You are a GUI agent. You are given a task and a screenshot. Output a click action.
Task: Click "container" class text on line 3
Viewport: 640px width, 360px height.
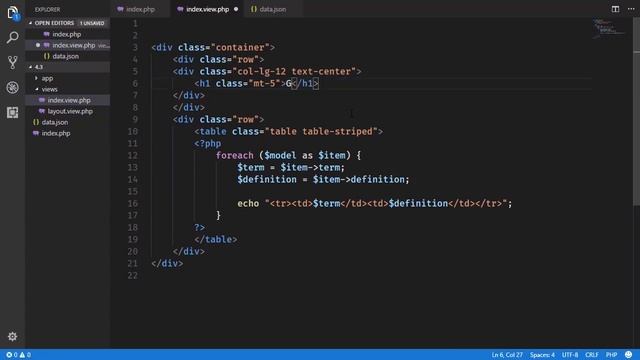[x=240, y=47]
